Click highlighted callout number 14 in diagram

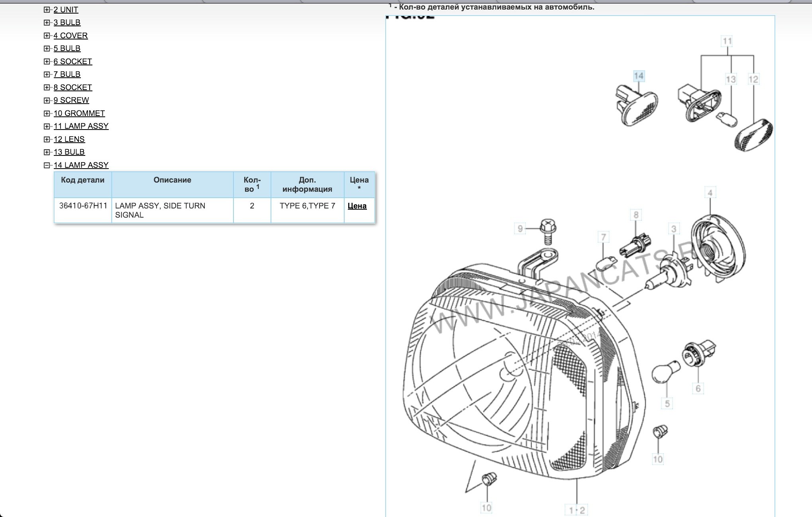click(638, 76)
